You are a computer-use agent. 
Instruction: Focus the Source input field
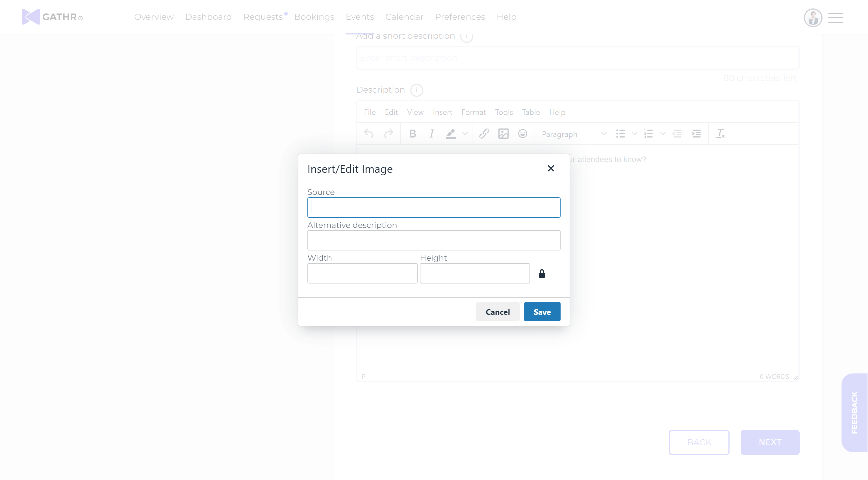434,207
